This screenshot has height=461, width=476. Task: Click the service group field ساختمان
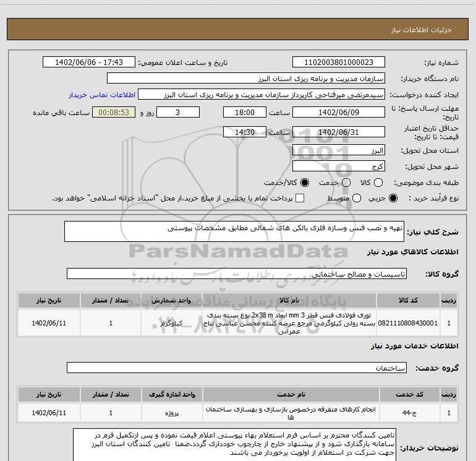237,368
